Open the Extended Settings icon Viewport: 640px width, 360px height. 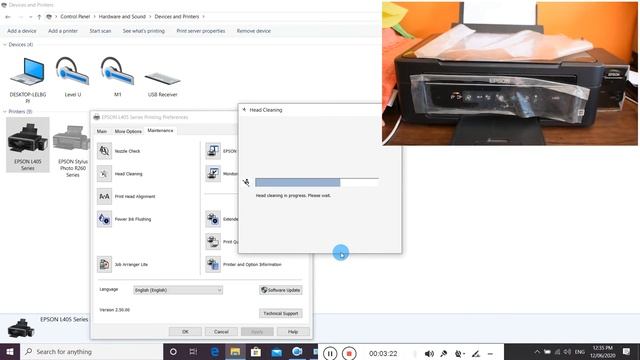click(213, 219)
